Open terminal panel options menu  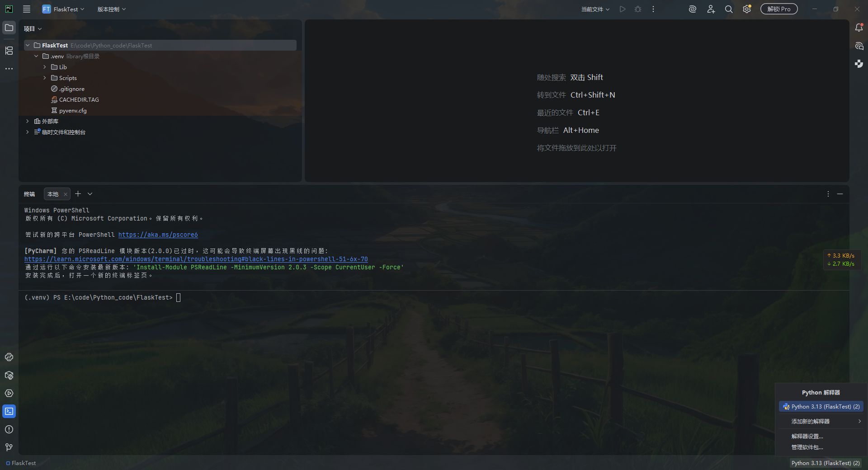pyautogui.click(x=828, y=194)
